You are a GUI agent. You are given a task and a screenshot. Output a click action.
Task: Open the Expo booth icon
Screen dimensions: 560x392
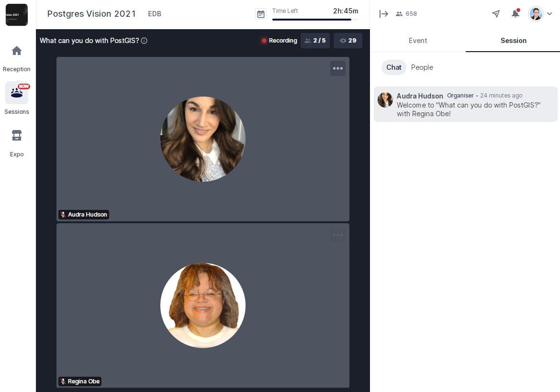[16, 136]
